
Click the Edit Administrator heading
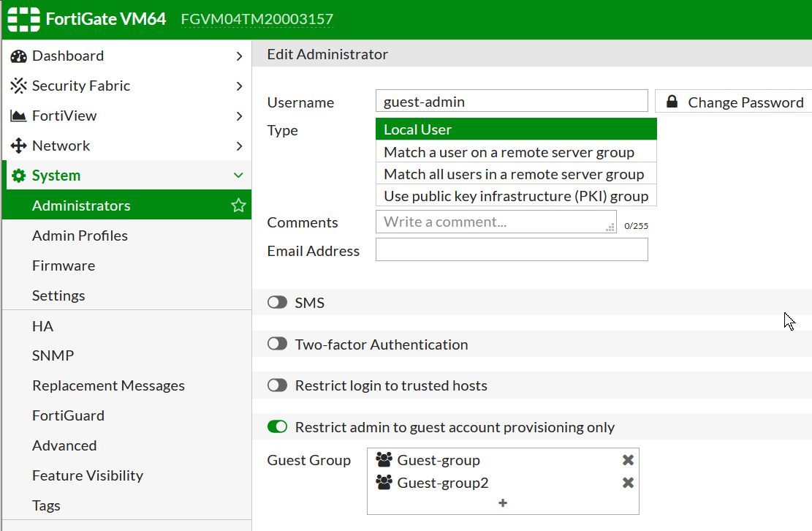pyautogui.click(x=327, y=54)
